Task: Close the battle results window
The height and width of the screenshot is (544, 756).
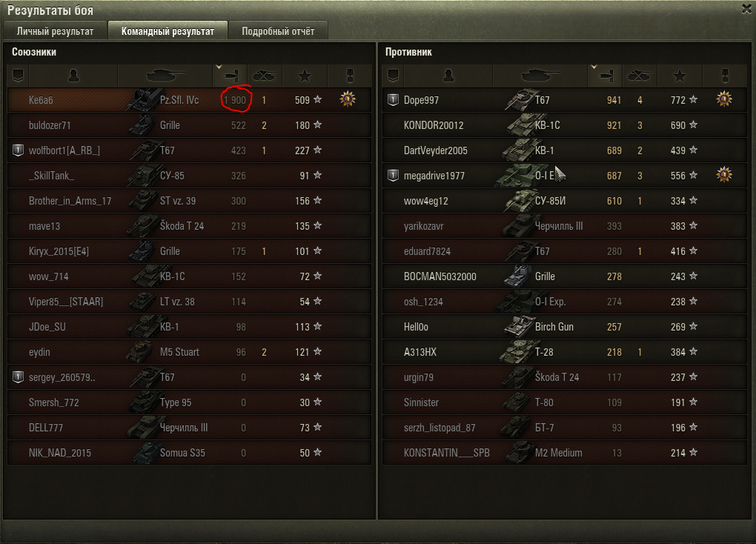Action: tap(747, 9)
